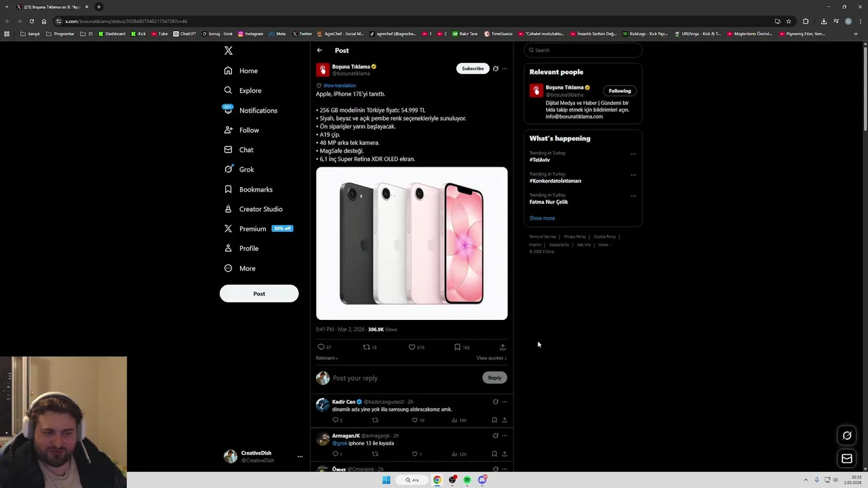Click the @grok mention in ArmaganJK's reply

pos(339,443)
